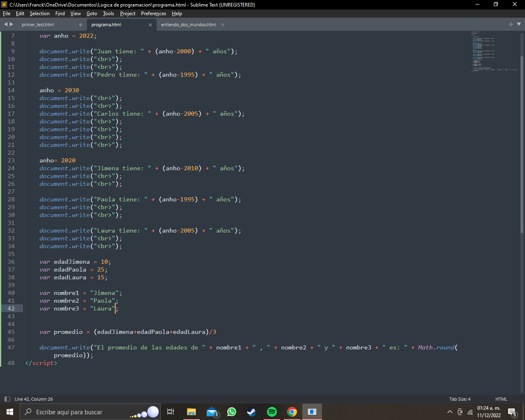
Task: Switch to the primer_test.html tab
Action: 38,25
